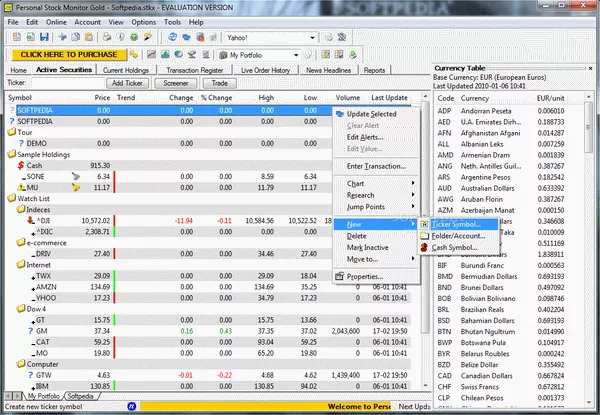This screenshot has width=600, height=415.
Task: Open the bar chart toolbar icon
Action: [165, 55]
